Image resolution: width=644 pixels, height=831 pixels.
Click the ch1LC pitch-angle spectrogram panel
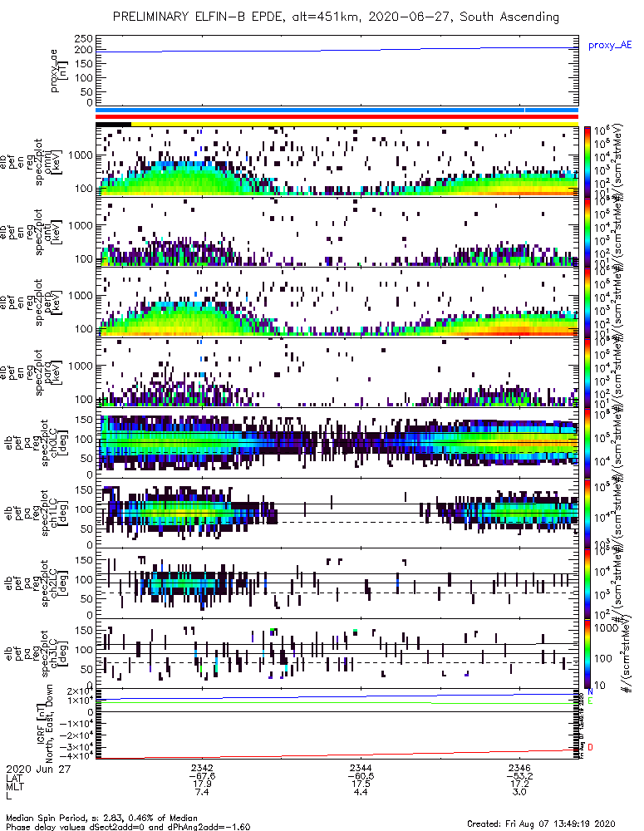(x=337, y=513)
